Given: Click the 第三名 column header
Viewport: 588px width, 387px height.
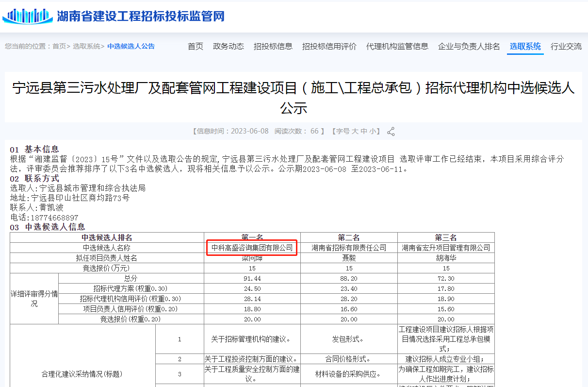Looking at the screenshot, I should point(446,237).
